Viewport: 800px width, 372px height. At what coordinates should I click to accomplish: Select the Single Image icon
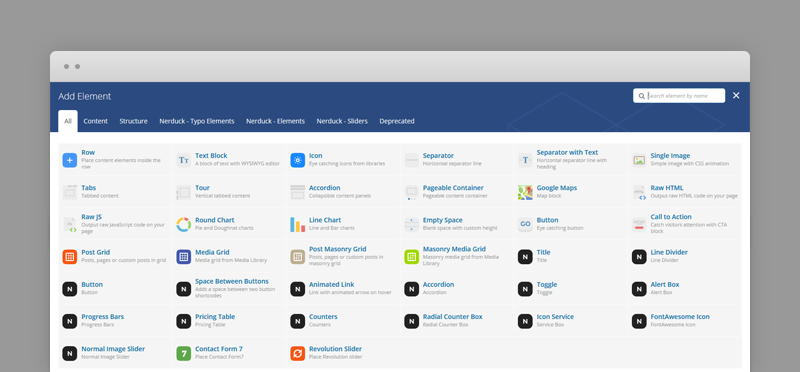coord(639,160)
